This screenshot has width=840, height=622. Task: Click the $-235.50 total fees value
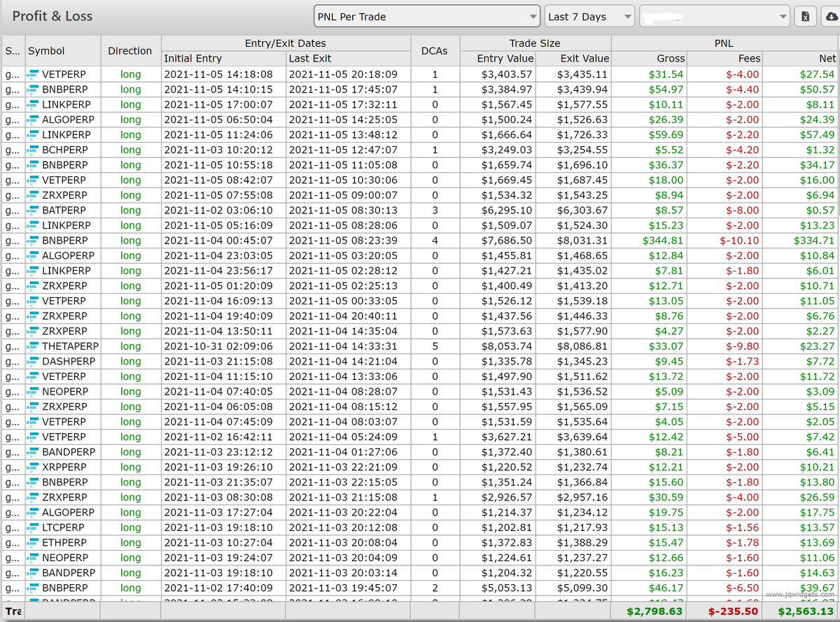(733, 611)
